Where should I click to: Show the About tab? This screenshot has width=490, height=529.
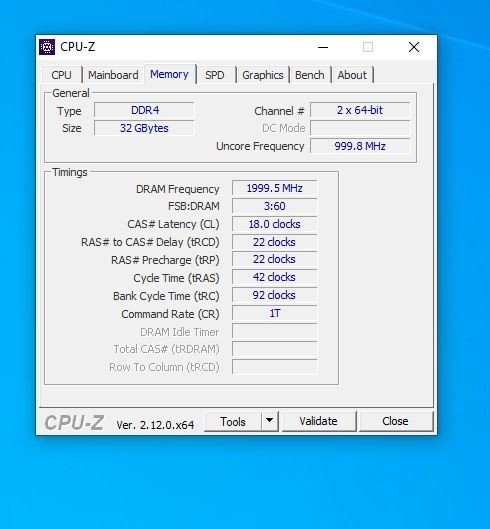(x=352, y=75)
